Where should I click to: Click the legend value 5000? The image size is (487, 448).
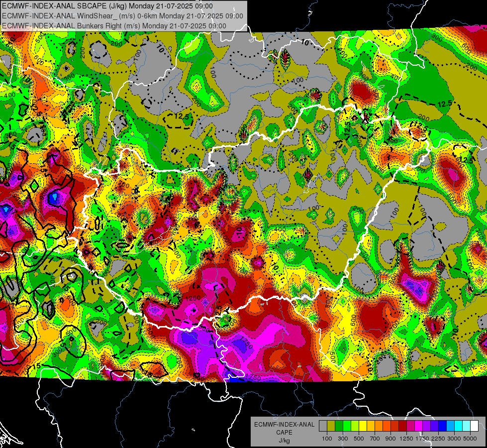[470, 439]
